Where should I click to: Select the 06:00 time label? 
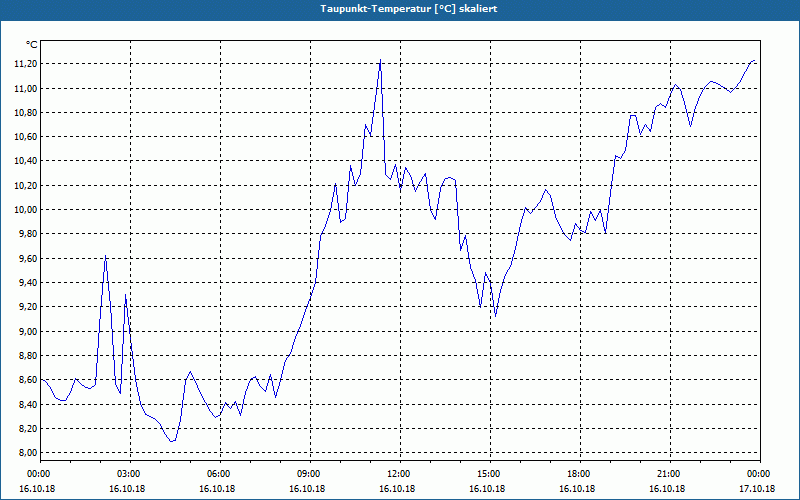(x=220, y=474)
